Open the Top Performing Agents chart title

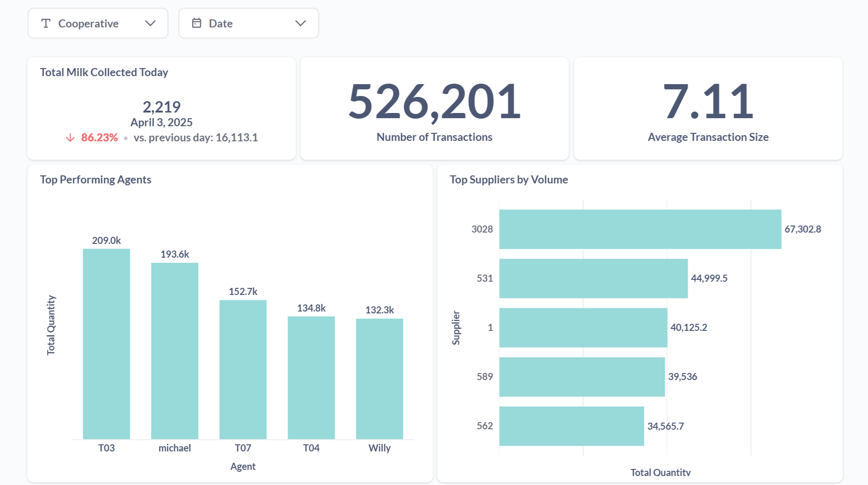click(x=95, y=180)
